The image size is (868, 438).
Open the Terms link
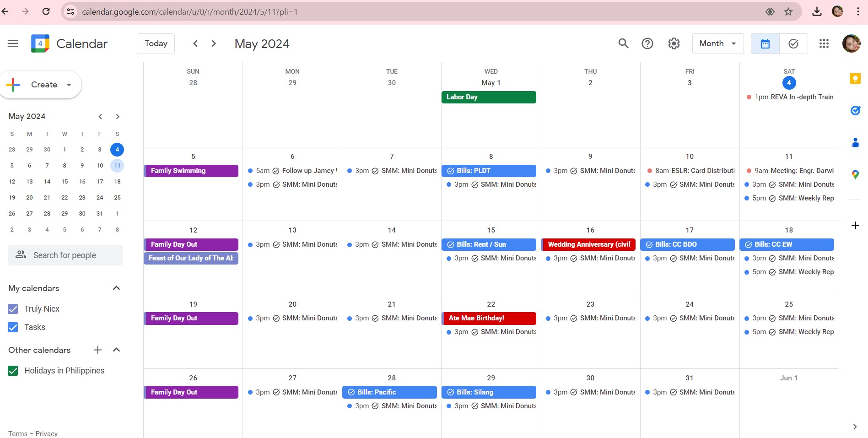[x=18, y=433]
